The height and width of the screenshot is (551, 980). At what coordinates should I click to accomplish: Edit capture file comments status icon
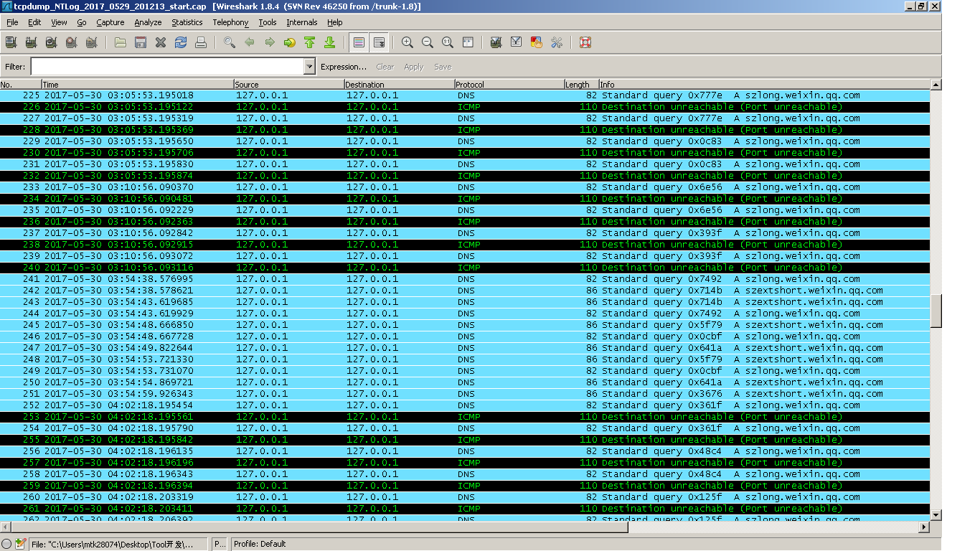(x=20, y=544)
